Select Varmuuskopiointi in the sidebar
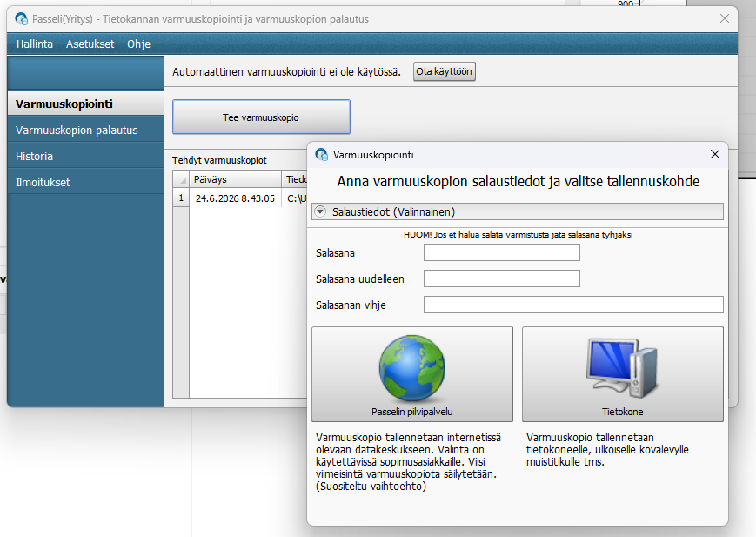This screenshot has width=756, height=537. pos(85,104)
